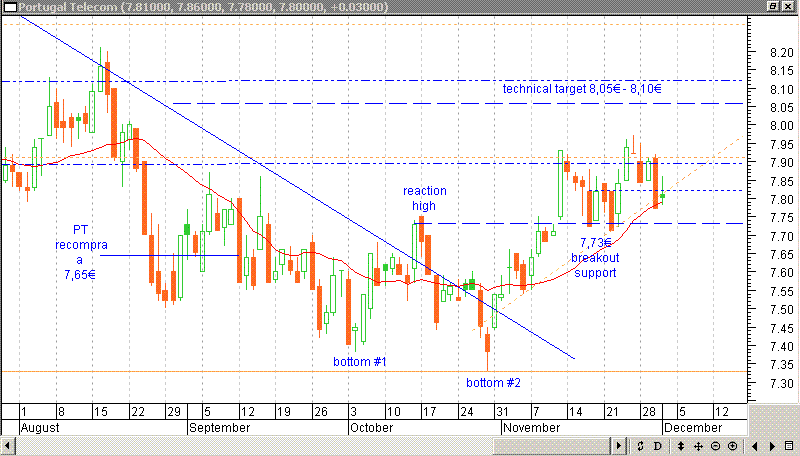Click the vertical rescale up-down arrow icon
Screen dimensions: 800x456
(681, 446)
